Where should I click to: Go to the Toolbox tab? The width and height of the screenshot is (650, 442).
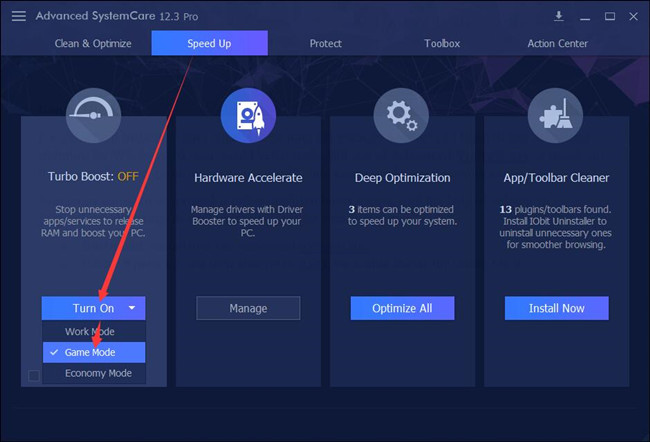442,44
